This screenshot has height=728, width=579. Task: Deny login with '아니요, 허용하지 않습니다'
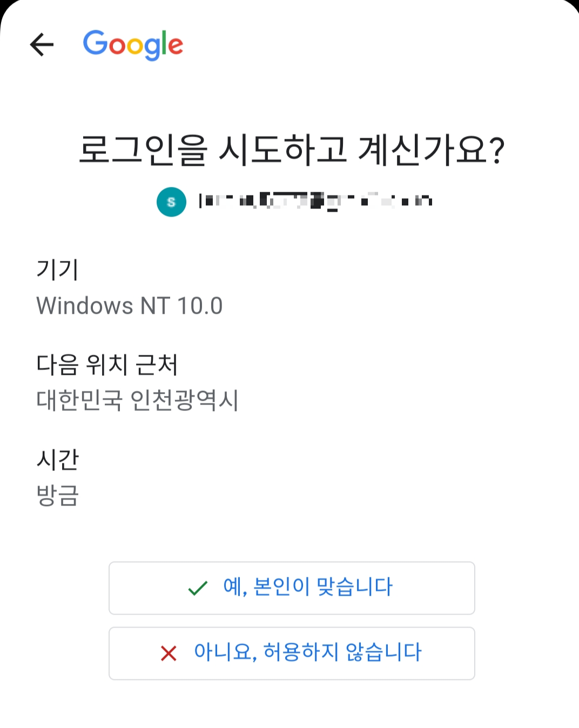[292, 653]
